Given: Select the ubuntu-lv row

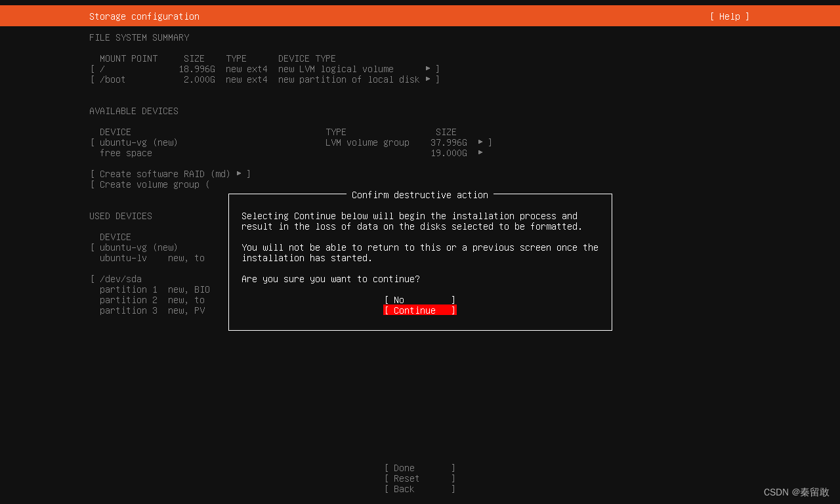Looking at the screenshot, I should click(152, 258).
